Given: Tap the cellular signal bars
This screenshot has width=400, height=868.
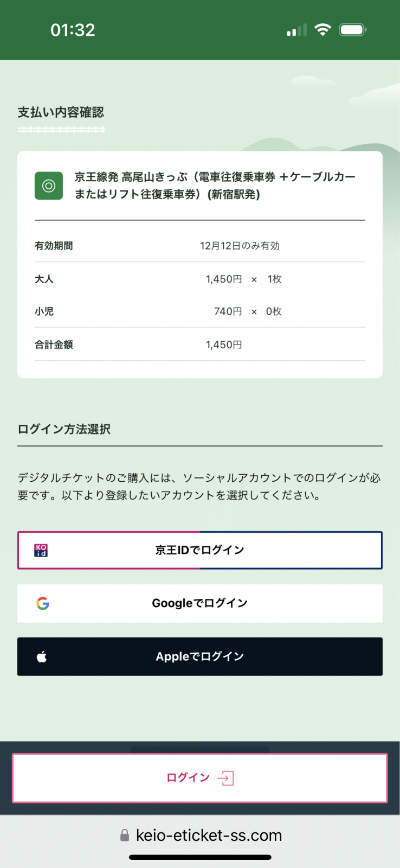Looking at the screenshot, I should pos(296,30).
